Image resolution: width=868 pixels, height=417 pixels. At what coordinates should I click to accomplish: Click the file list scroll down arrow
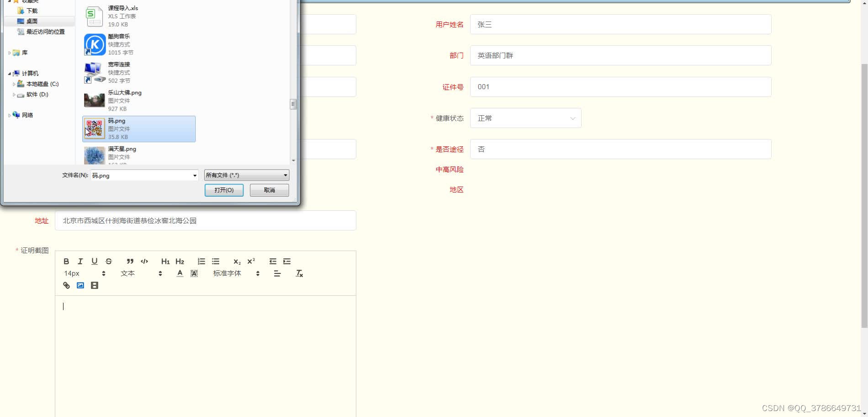pyautogui.click(x=293, y=160)
